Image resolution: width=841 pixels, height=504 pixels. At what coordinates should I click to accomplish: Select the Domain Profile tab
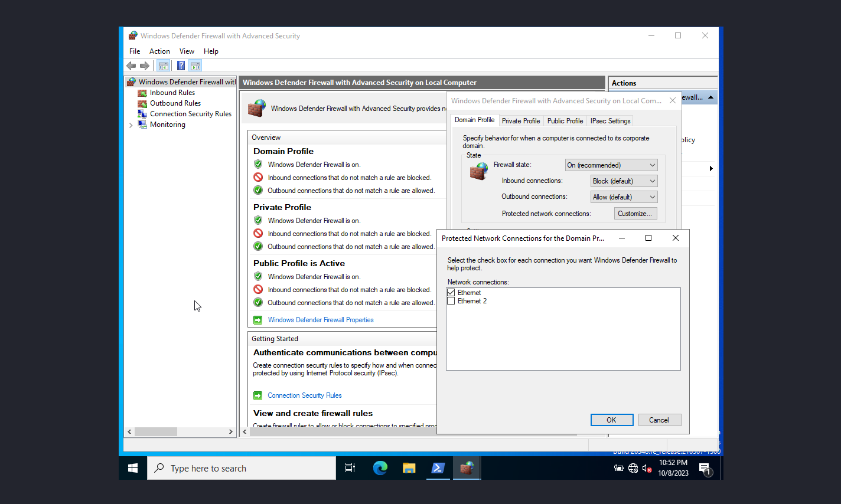tap(475, 120)
